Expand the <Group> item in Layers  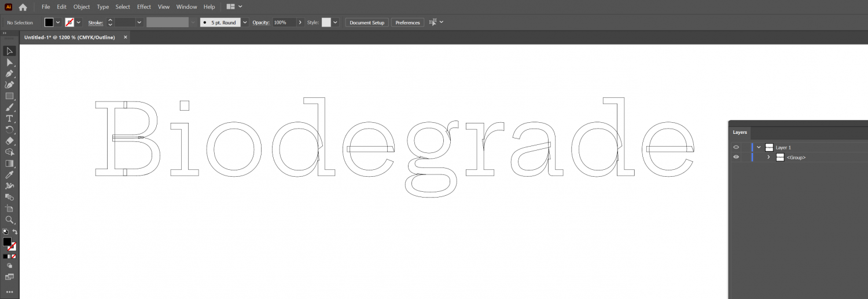click(x=768, y=157)
